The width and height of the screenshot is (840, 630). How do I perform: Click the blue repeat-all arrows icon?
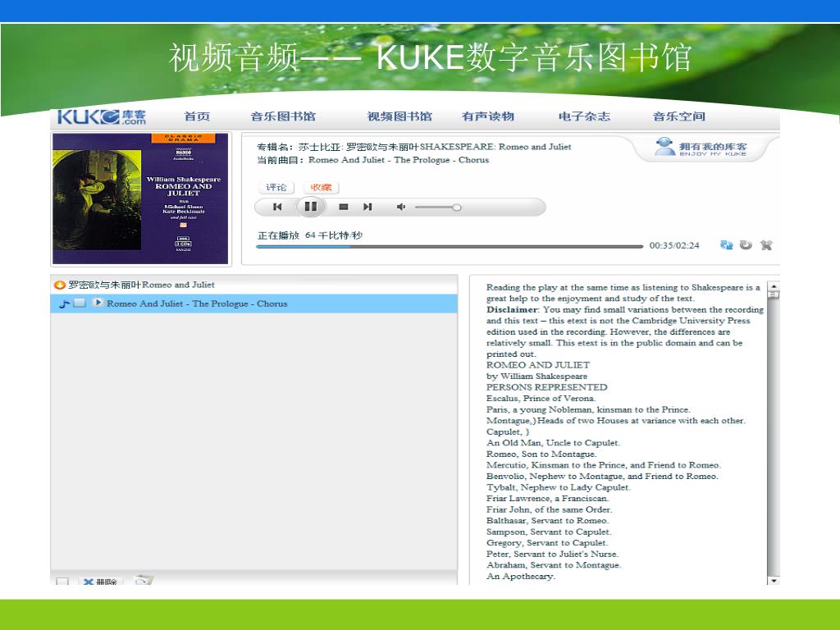coord(727,244)
